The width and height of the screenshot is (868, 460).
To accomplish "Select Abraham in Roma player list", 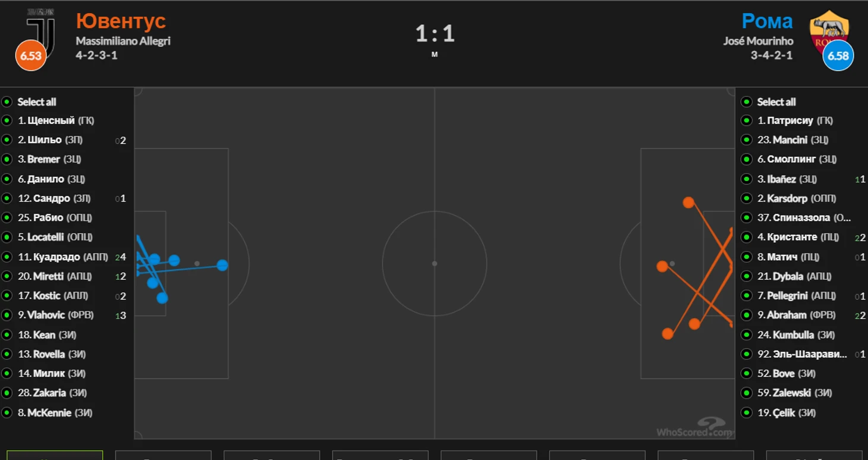I will (795, 315).
